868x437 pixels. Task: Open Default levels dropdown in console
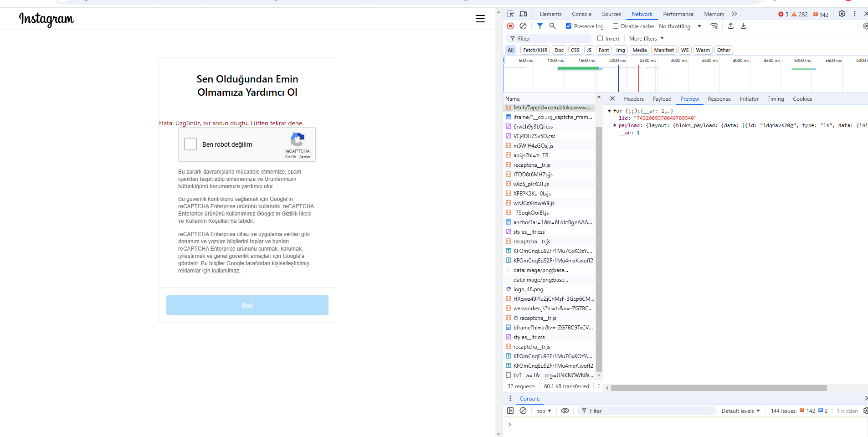(x=741, y=411)
